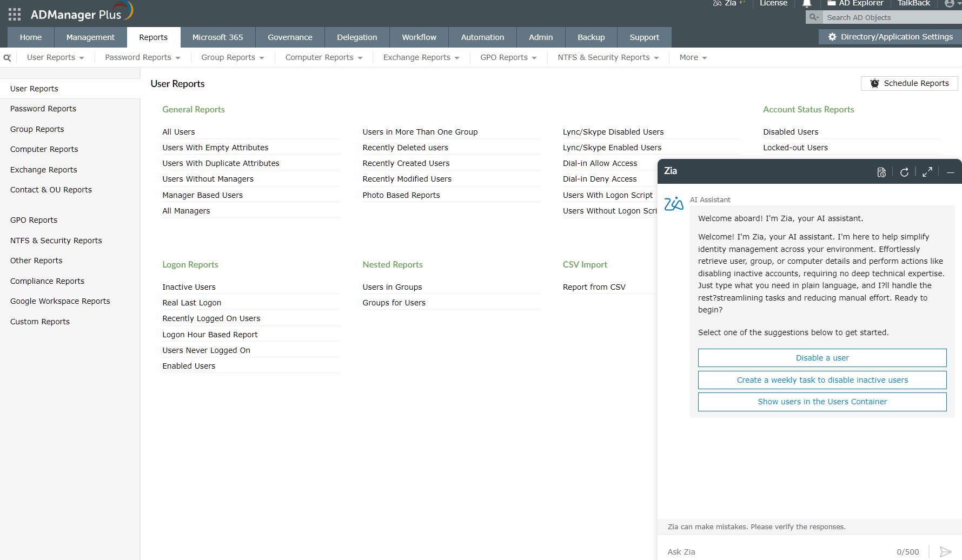Open the report search icon in sub-navigation

point(7,58)
